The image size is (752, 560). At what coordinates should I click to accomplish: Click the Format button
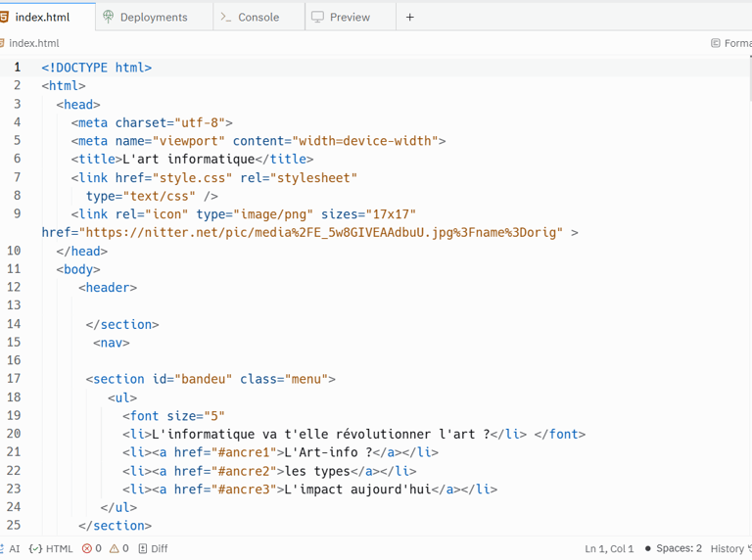tap(731, 43)
